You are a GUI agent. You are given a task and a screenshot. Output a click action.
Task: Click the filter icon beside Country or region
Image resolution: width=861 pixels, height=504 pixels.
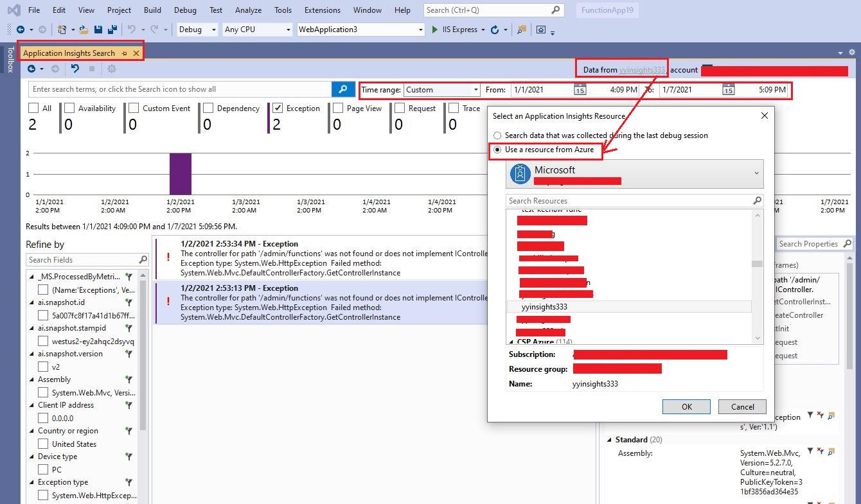point(129,431)
